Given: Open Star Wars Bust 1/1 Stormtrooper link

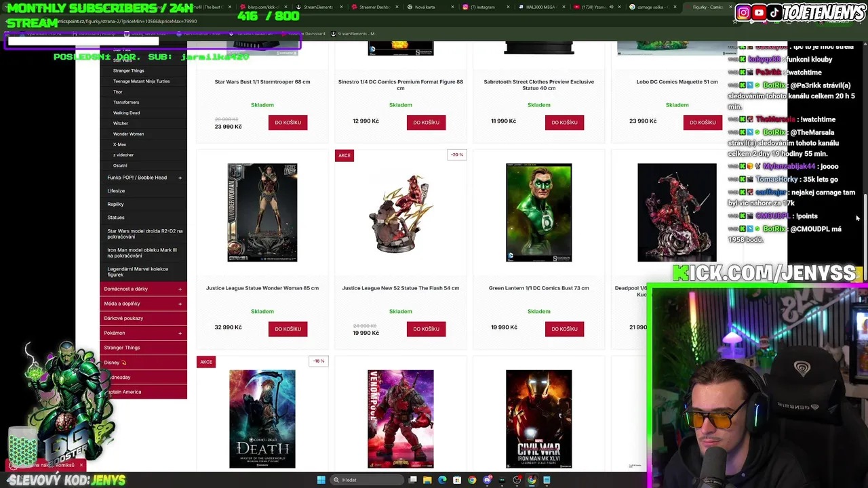Looking at the screenshot, I should 262,82.
